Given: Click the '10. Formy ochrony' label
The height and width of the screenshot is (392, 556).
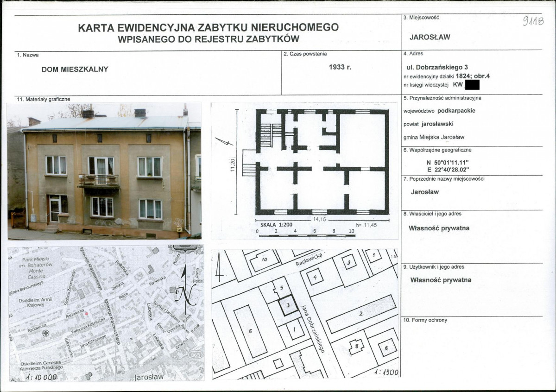Looking at the screenshot, I should tap(425, 320).
